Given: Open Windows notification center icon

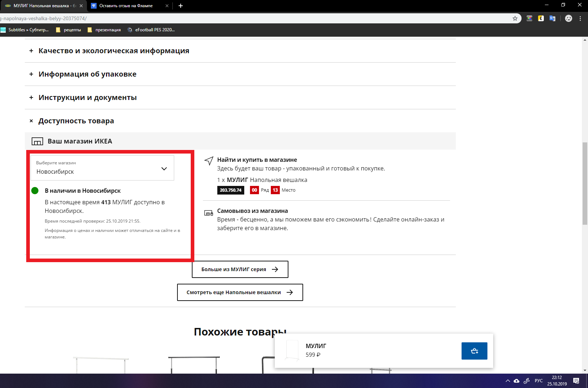Looking at the screenshot, I should (x=576, y=381).
